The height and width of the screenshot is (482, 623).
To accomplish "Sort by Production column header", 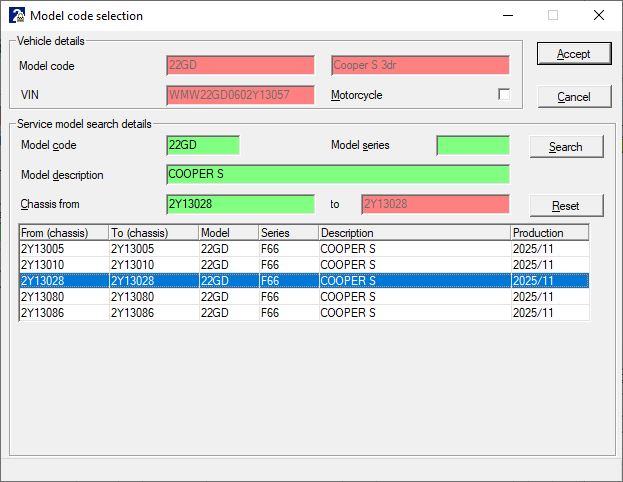I will (x=548, y=233).
